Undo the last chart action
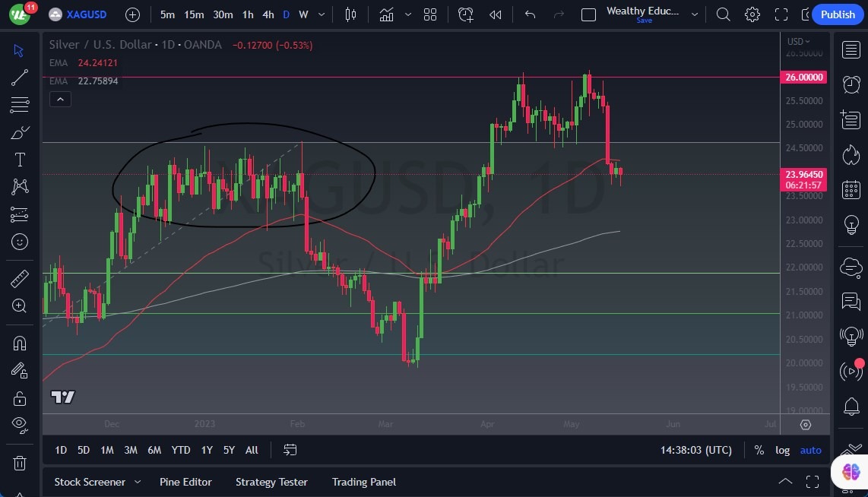This screenshot has height=497, width=868. pyautogui.click(x=530, y=15)
